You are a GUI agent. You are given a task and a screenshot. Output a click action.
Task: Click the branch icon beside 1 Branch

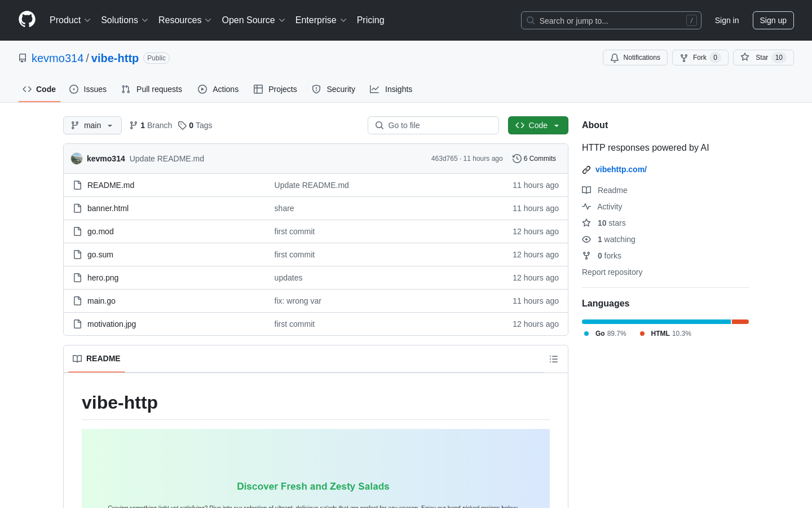pos(134,125)
